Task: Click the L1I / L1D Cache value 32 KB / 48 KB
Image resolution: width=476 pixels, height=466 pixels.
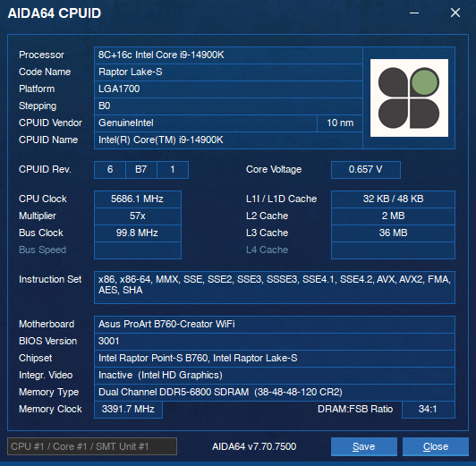Action: tap(393, 199)
